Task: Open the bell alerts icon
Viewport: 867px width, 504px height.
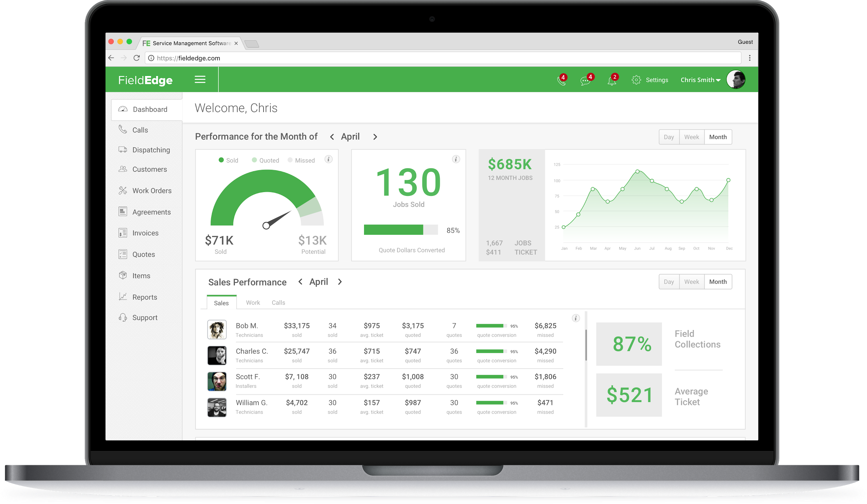Action: (x=612, y=80)
